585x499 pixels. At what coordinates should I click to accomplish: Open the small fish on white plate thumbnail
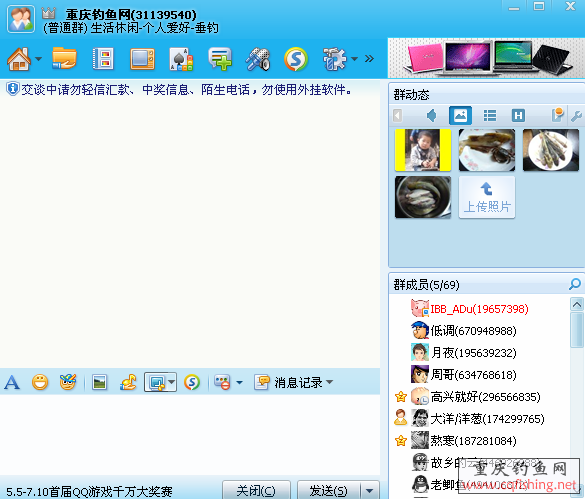click(551, 150)
